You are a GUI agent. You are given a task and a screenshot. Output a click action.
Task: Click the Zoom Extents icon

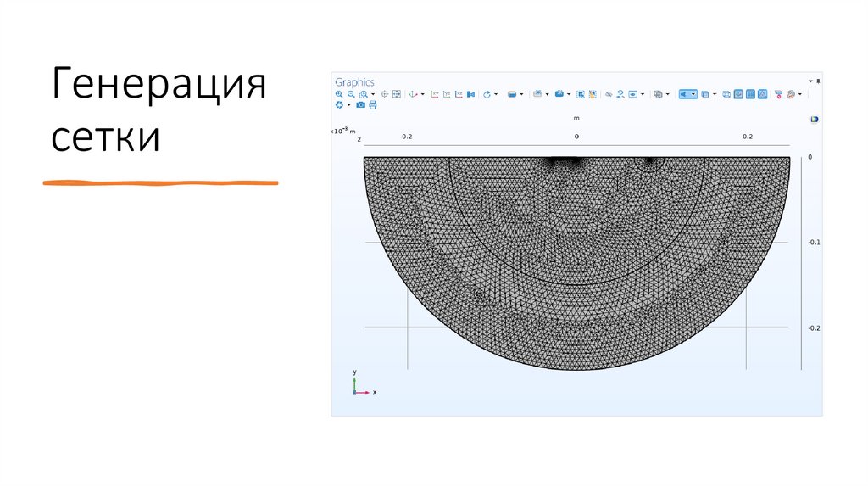396,94
